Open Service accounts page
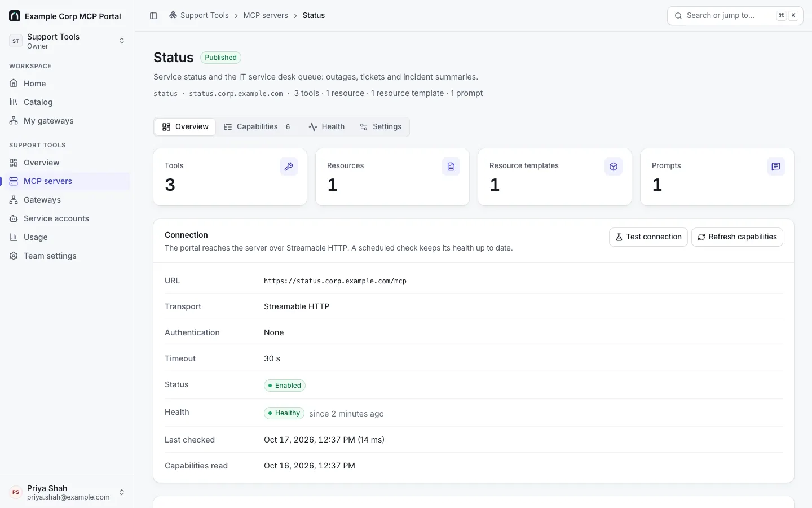This screenshot has width=812, height=508. tap(67, 218)
